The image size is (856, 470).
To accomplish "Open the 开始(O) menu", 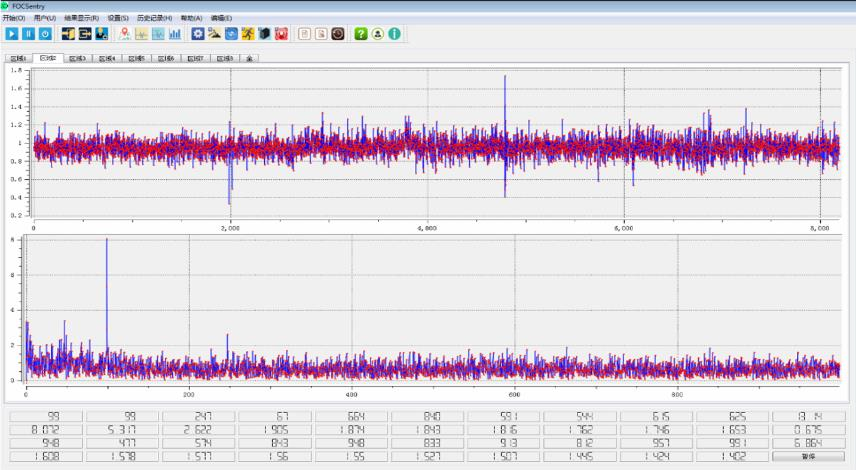I will click(13, 18).
